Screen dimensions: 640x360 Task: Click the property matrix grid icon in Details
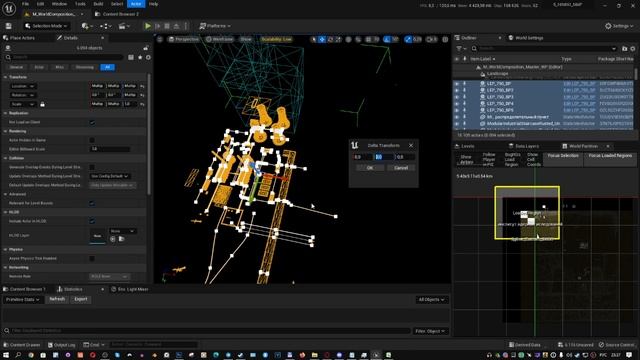pos(131,58)
